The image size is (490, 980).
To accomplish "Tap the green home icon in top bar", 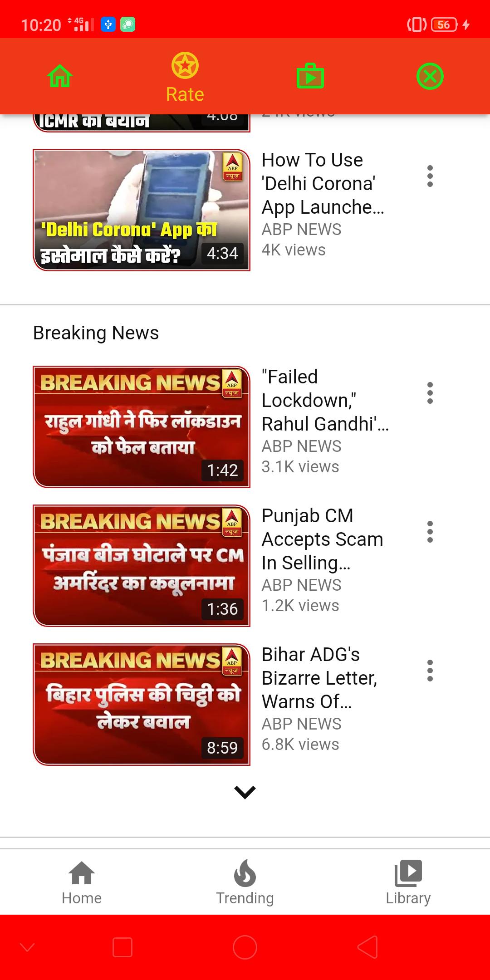I will point(60,76).
